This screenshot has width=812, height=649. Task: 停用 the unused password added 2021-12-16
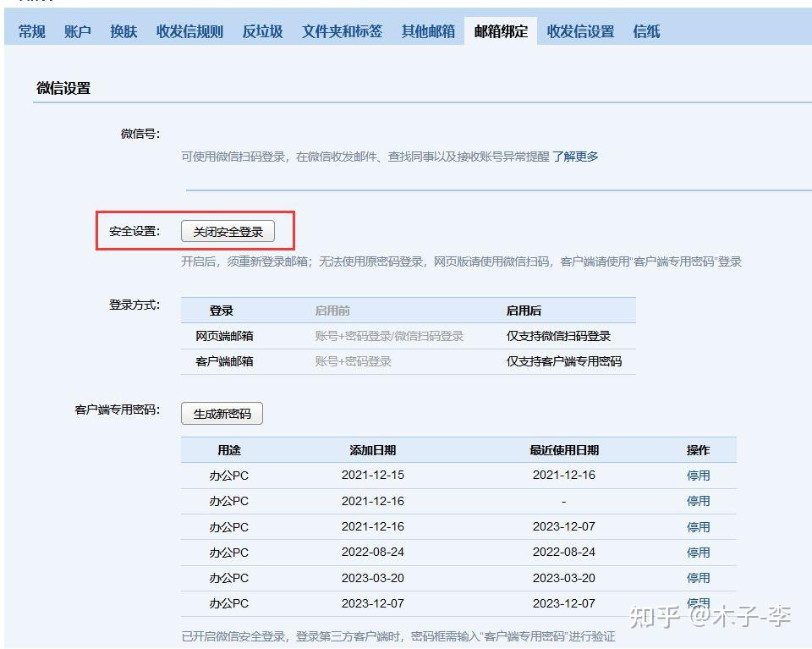[x=700, y=501]
